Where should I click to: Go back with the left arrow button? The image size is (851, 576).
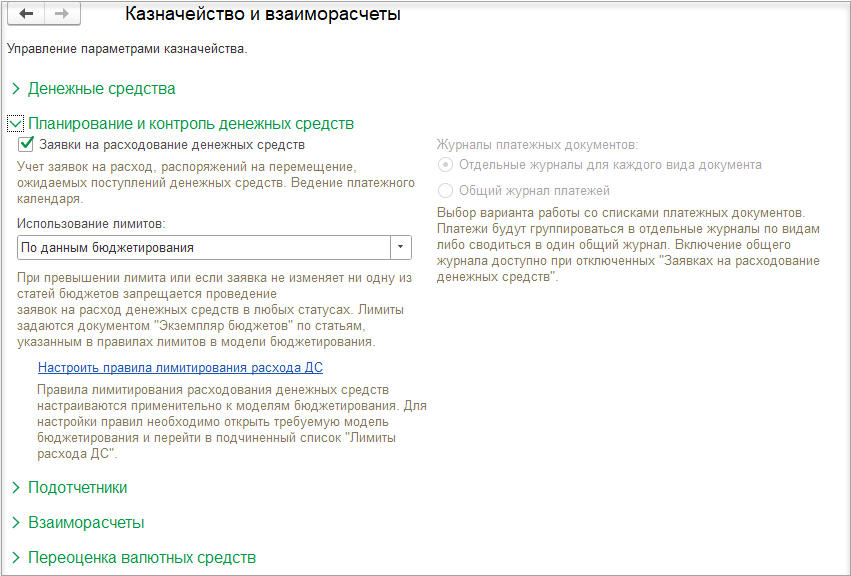(26, 14)
